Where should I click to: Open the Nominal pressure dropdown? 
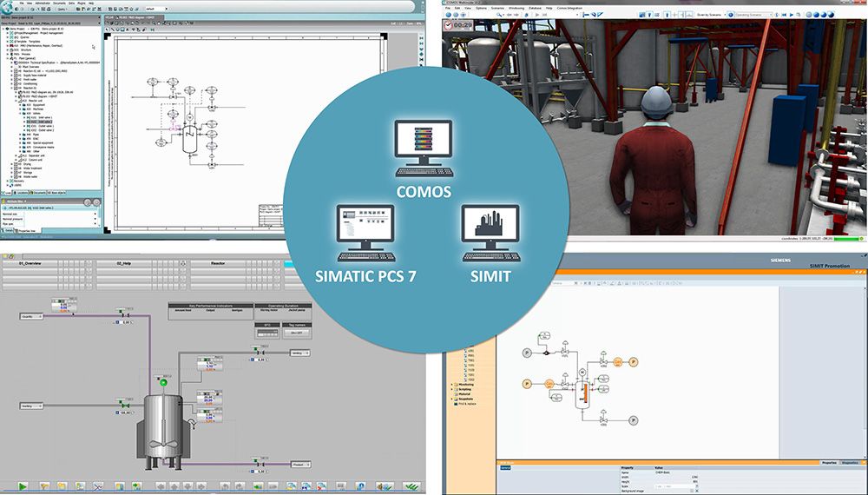click(x=95, y=219)
